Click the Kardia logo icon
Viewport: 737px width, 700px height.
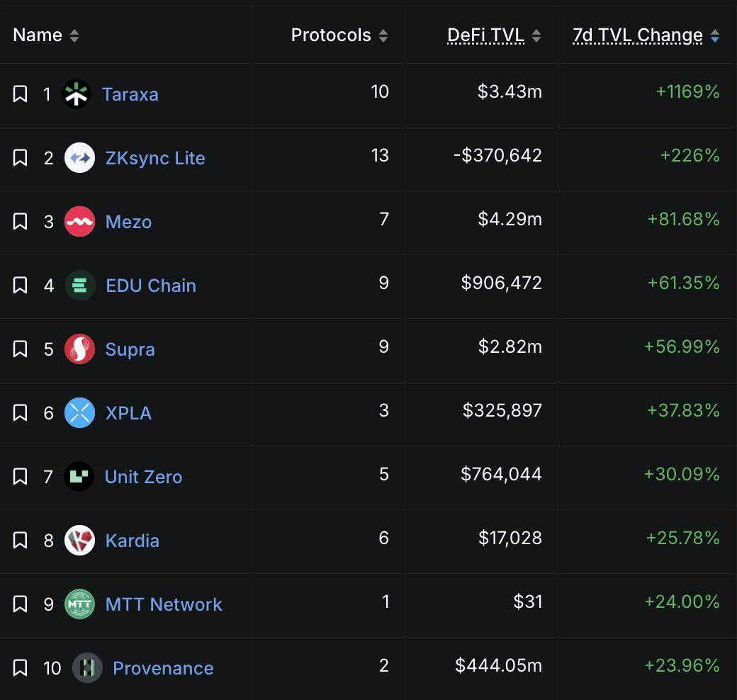tap(79, 541)
